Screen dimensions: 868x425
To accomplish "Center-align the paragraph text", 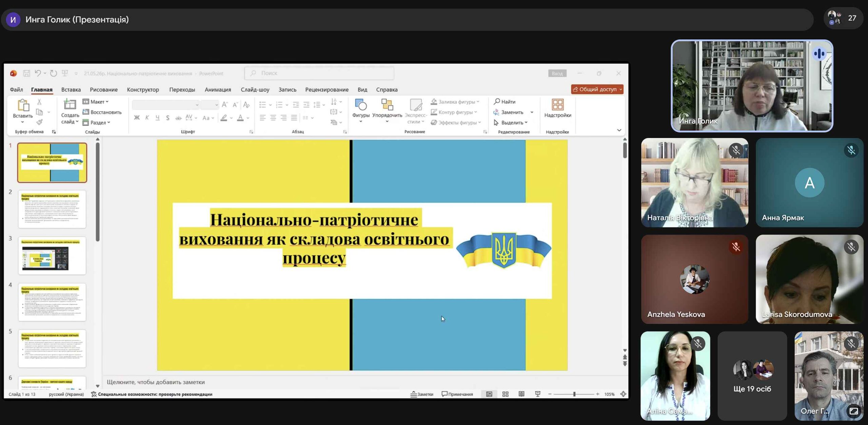I will (273, 118).
